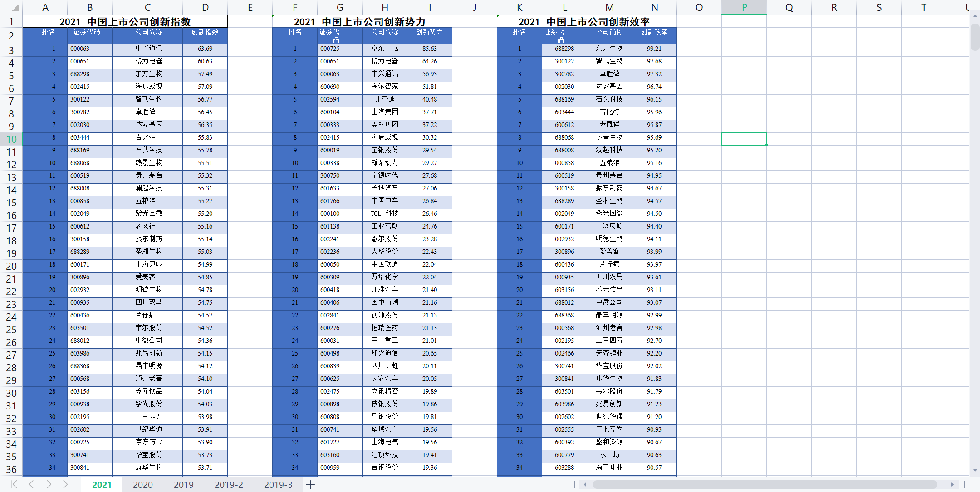The image size is (980, 492).
Task: Click the horizontal scrollbar thumb
Action: tap(764, 484)
